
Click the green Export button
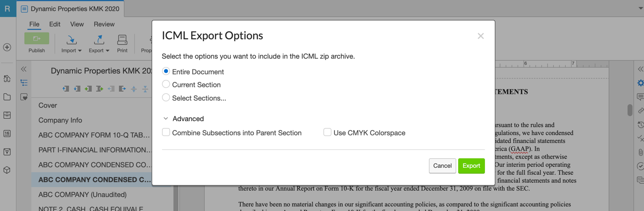coord(471,166)
